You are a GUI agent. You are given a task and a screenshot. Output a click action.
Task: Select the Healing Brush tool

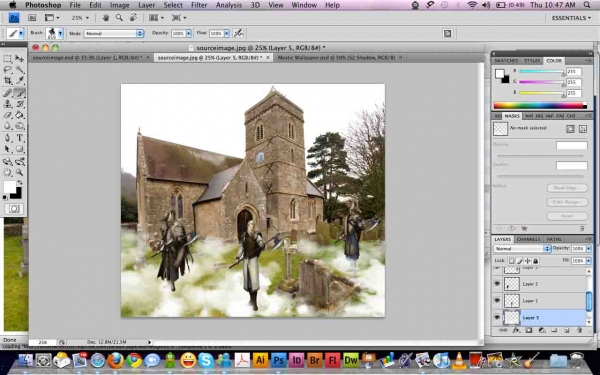[x=7, y=93]
